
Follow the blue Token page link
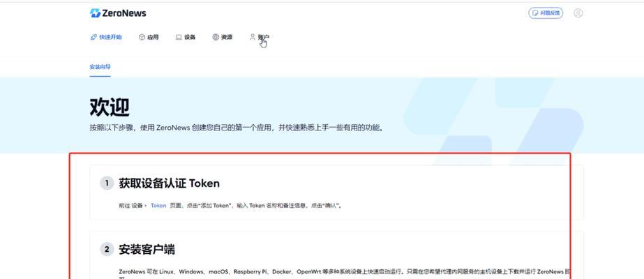(x=158, y=206)
